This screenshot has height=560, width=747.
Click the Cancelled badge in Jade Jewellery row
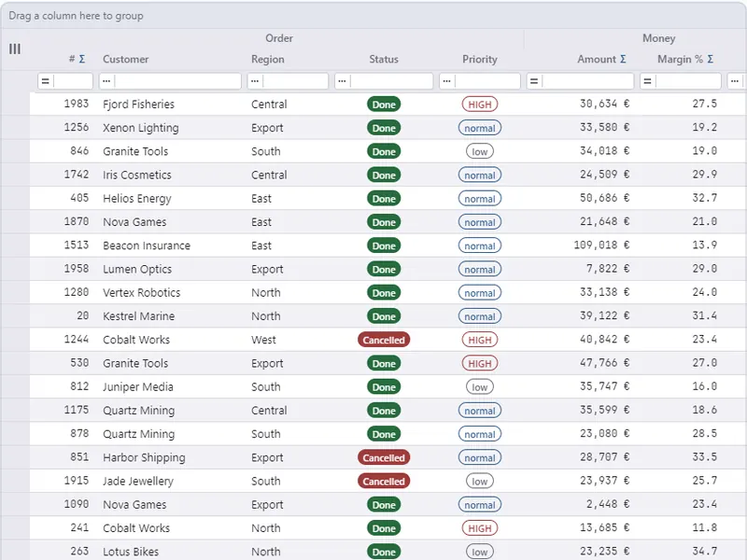tap(384, 481)
